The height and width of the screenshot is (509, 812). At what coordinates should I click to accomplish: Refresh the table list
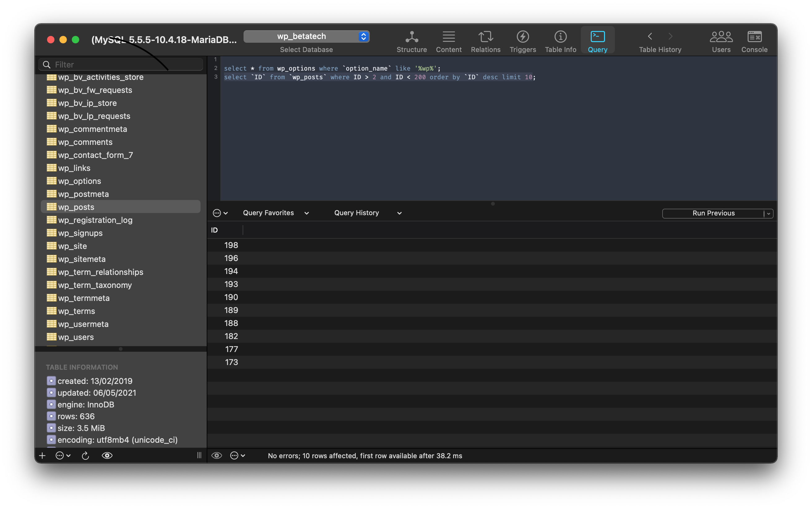[x=85, y=455]
